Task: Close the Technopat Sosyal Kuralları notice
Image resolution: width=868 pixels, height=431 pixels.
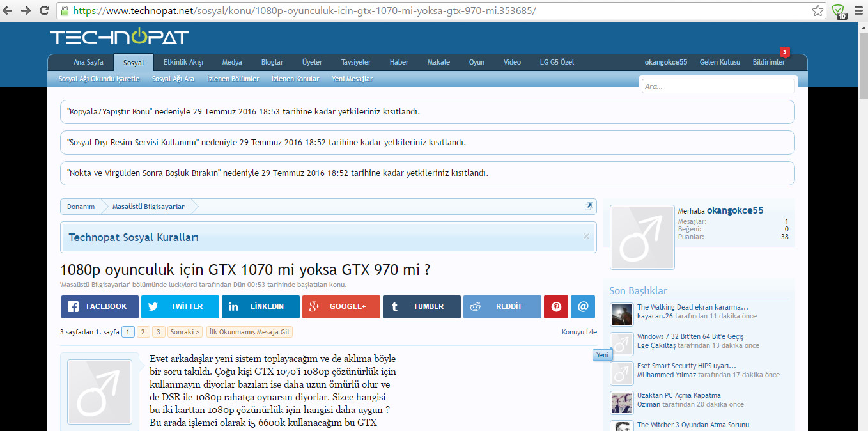Action: tap(586, 237)
